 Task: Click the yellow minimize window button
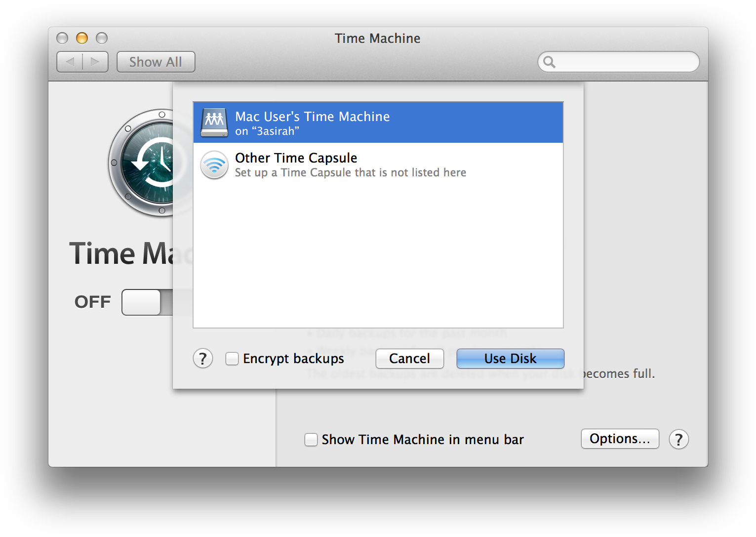pos(82,38)
